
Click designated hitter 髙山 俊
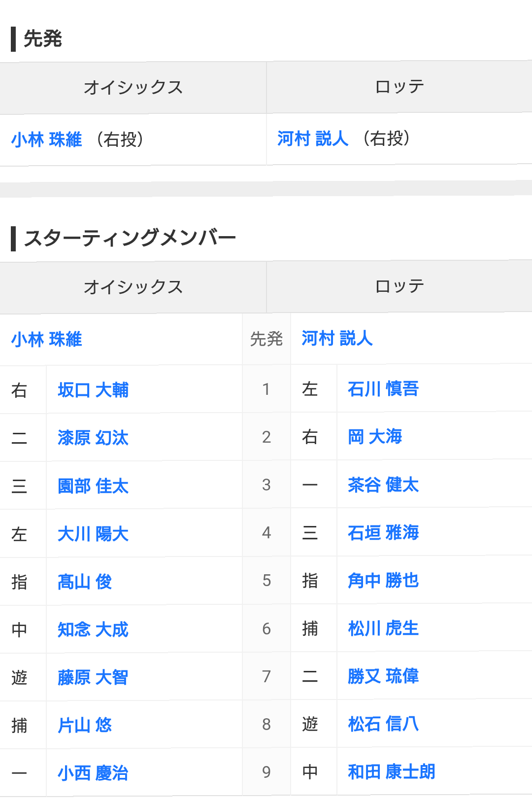click(85, 582)
